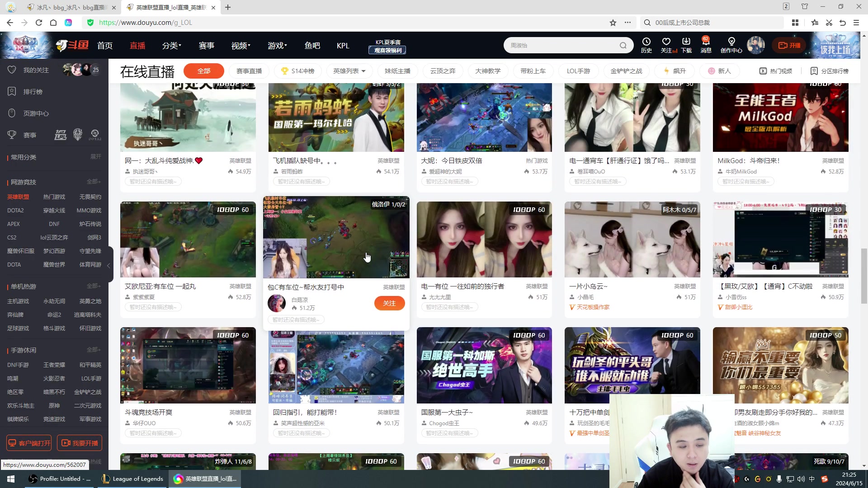
Task: Select the 云顶之弈 filter tab
Action: [x=443, y=71]
